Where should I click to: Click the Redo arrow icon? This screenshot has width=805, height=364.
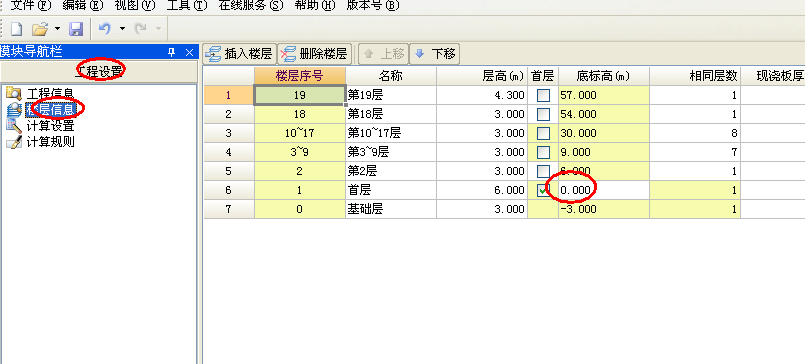pos(141,29)
